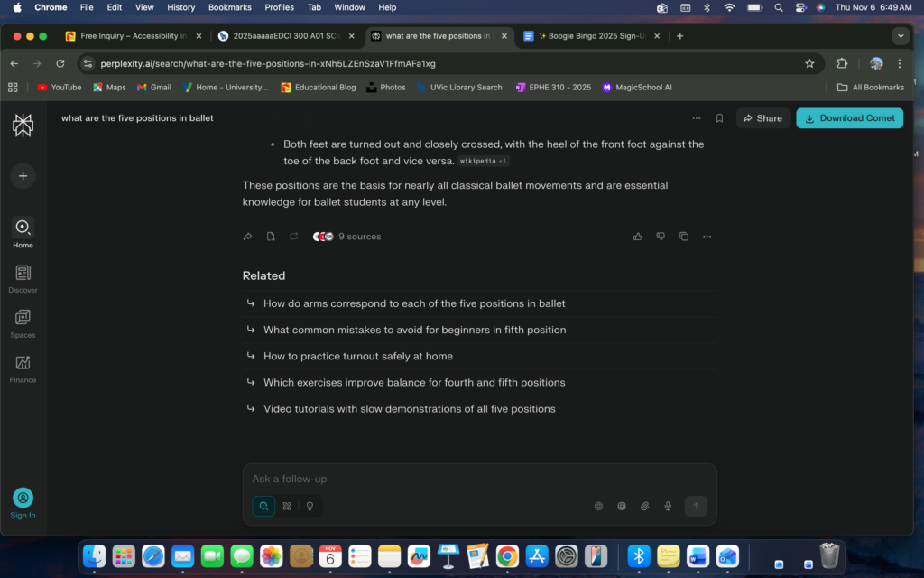
Task: Click the microphone dictation icon
Action: click(668, 507)
